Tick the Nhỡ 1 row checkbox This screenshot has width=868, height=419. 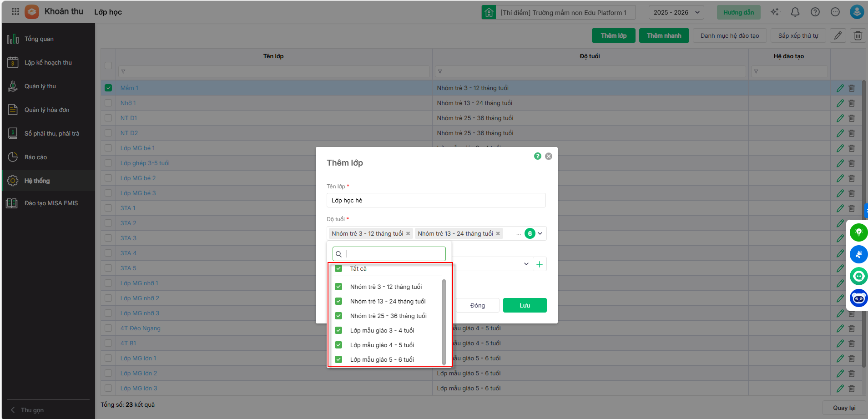(x=108, y=103)
